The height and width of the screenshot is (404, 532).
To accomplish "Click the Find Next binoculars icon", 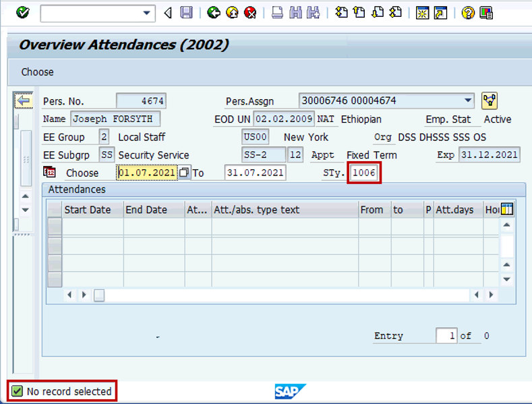I will (313, 13).
